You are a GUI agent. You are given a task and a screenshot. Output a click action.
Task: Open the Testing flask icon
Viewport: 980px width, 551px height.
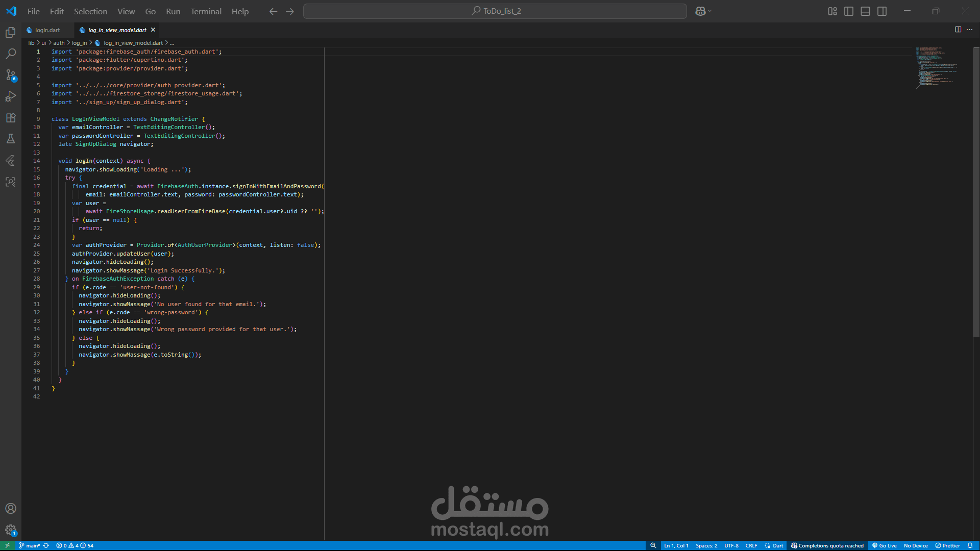[11, 139]
